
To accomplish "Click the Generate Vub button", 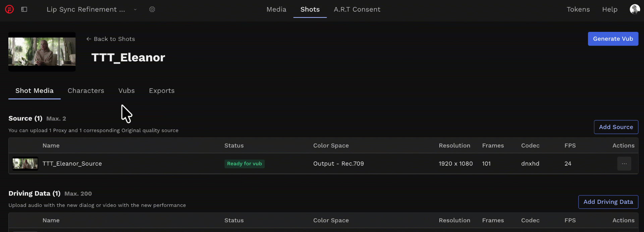I will pos(613,39).
